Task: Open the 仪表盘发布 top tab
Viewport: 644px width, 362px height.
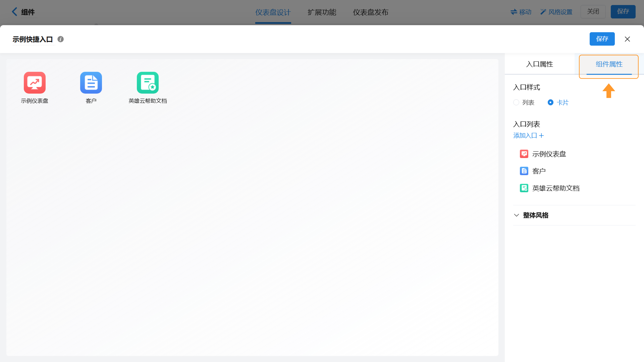Action: [370, 12]
